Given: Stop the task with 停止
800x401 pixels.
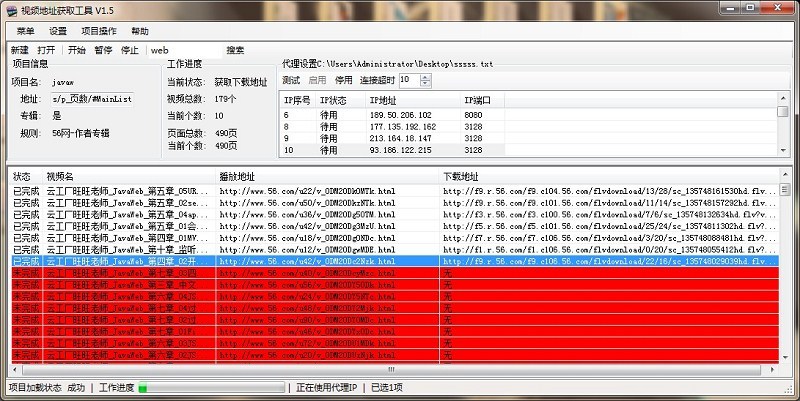Looking at the screenshot, I should [130, 50].
